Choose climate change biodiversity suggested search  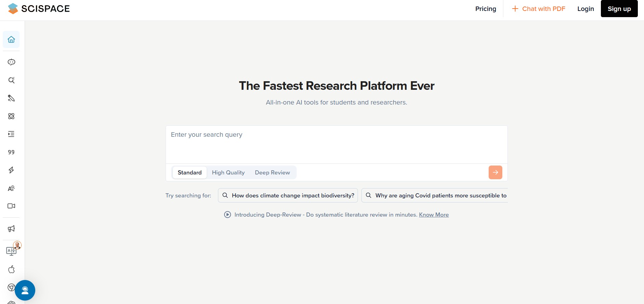pos(288,195)
